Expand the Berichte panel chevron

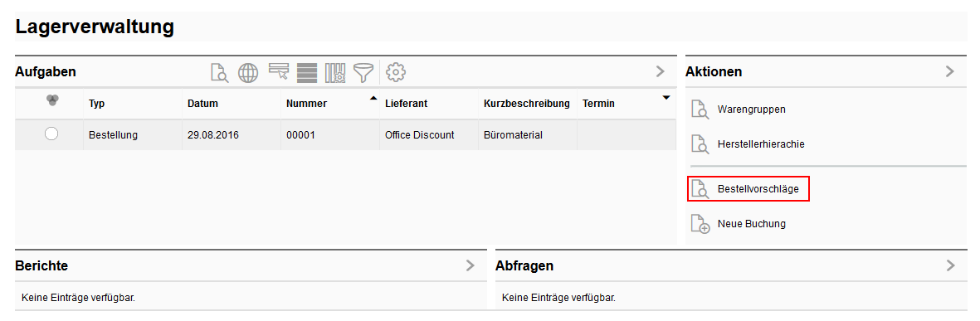tap(470, 265)
